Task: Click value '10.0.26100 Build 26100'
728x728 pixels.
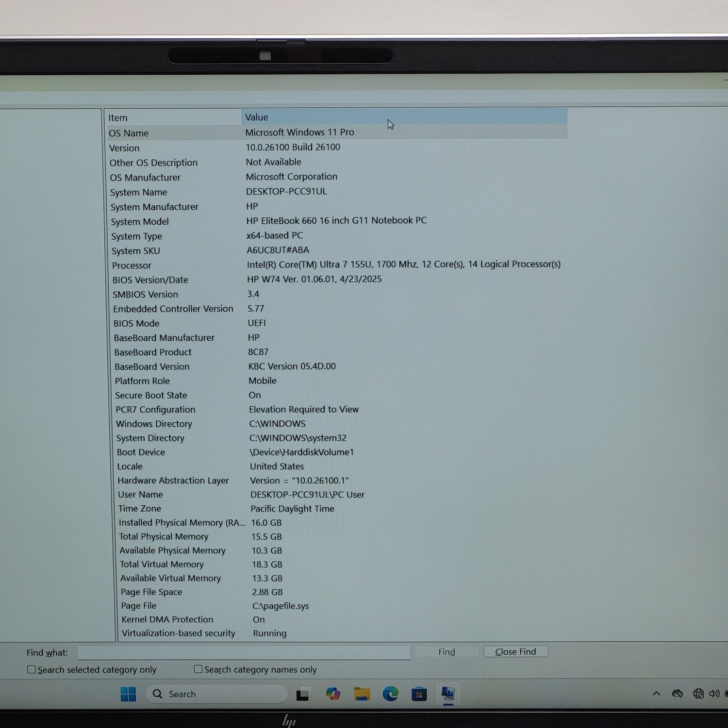Action: 293,147
